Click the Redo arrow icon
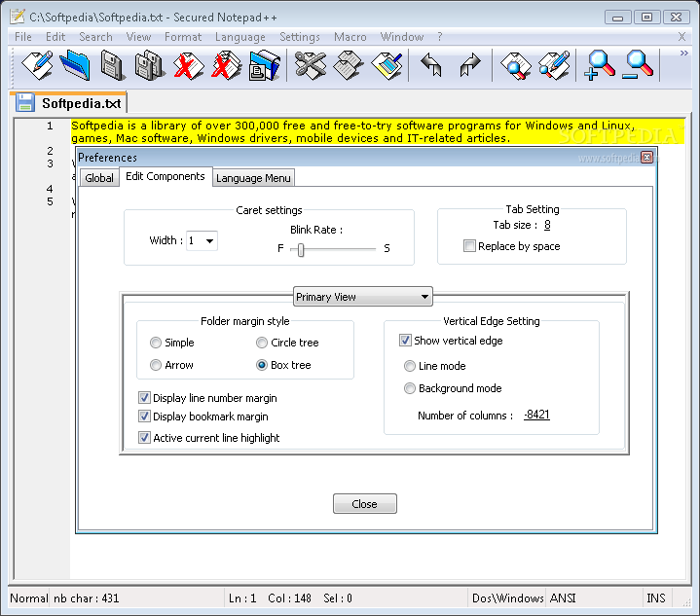700x616 pixels. point(470,65)
